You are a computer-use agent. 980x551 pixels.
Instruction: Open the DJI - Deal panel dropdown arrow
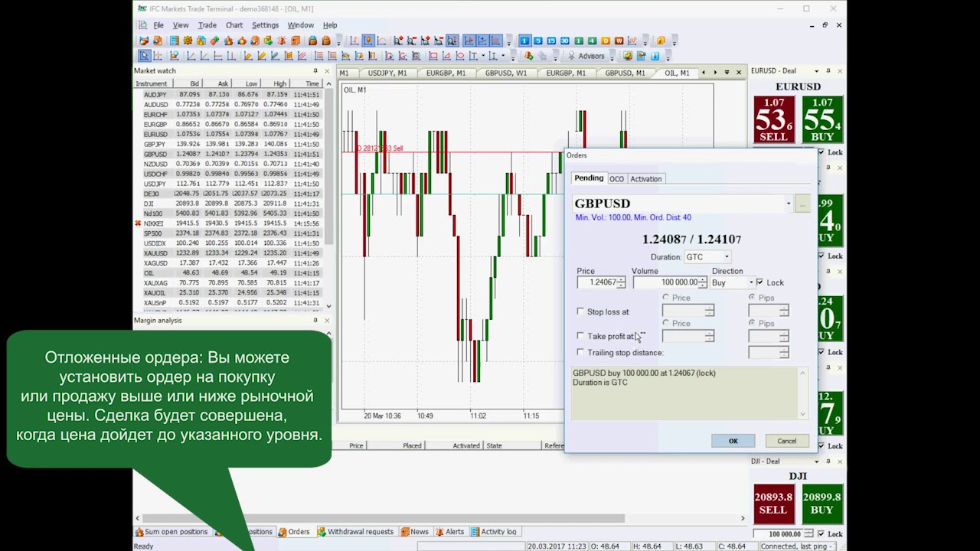pyautogui.click(x=817, y=461)
